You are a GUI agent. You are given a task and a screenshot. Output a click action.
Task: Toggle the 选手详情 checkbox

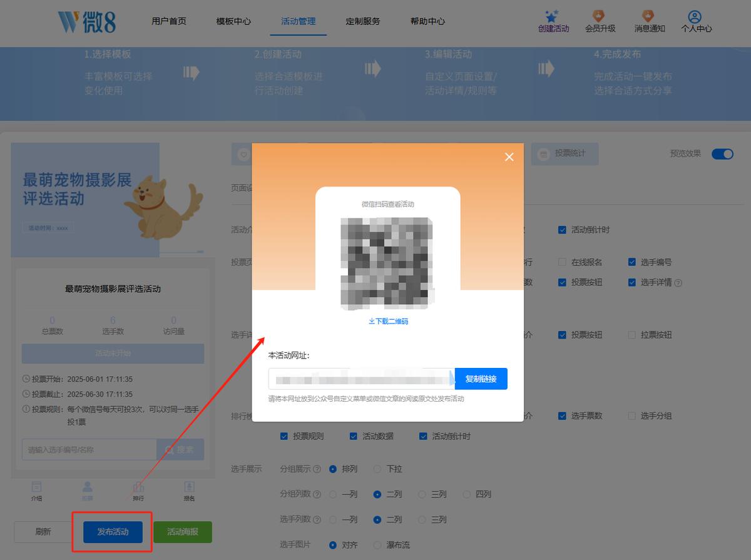point(632,282)
